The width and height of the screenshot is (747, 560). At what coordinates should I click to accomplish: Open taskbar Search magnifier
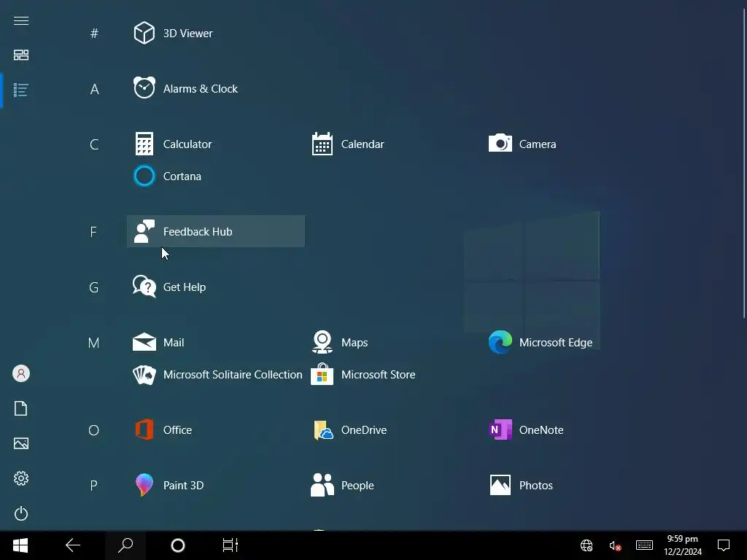(x=125, y=545)
